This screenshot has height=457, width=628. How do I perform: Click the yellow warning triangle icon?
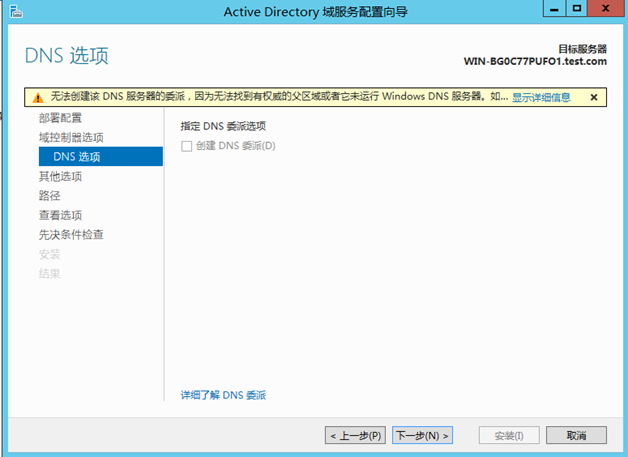click(x=38, y=97)
